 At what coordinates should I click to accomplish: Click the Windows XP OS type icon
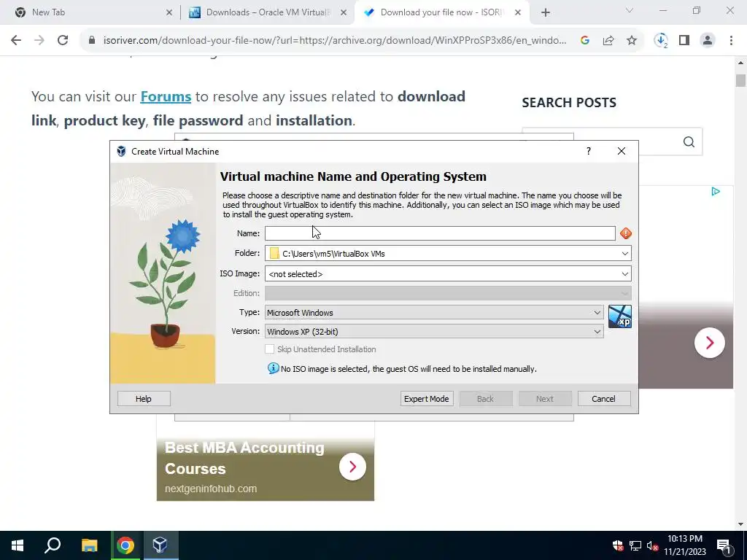(x=620, y=316)
